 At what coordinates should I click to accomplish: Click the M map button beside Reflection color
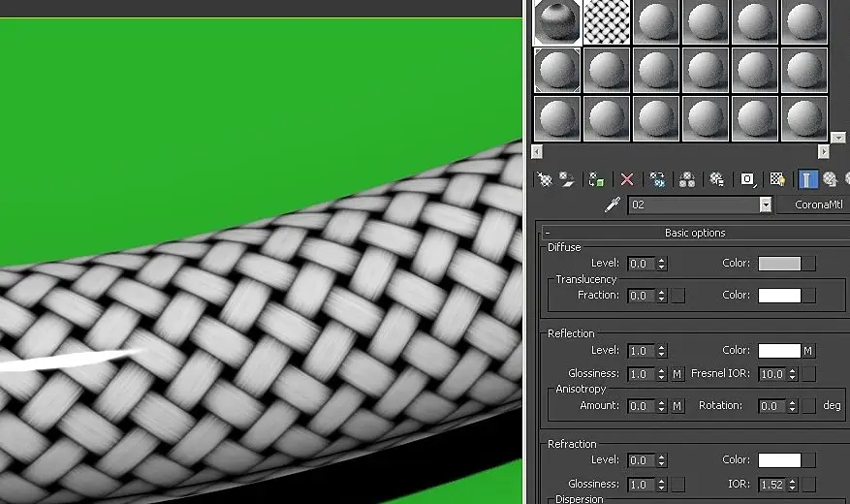[808, 351]
